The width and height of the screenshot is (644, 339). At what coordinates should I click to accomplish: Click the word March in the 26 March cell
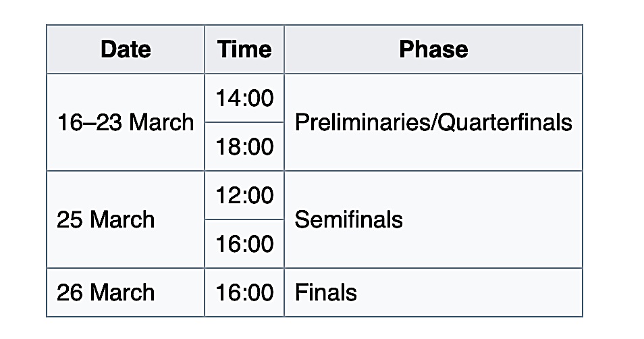pyautogui.click(x=122, y=292)
